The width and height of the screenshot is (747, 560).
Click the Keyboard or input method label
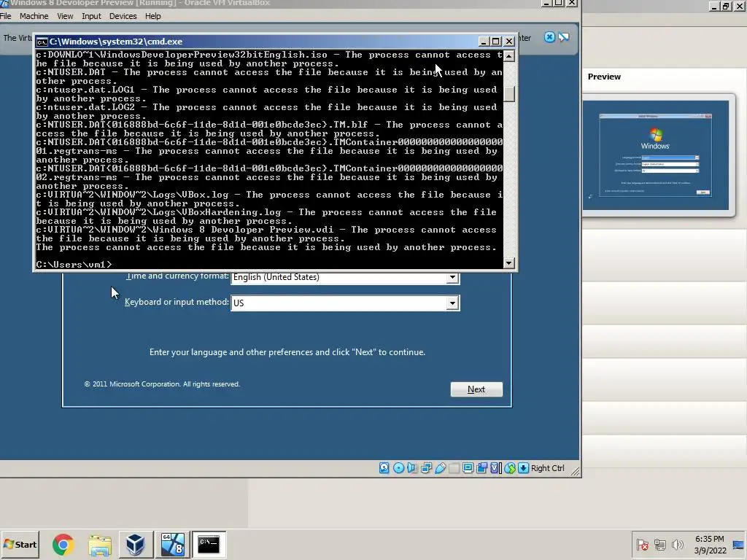(177, 302)
